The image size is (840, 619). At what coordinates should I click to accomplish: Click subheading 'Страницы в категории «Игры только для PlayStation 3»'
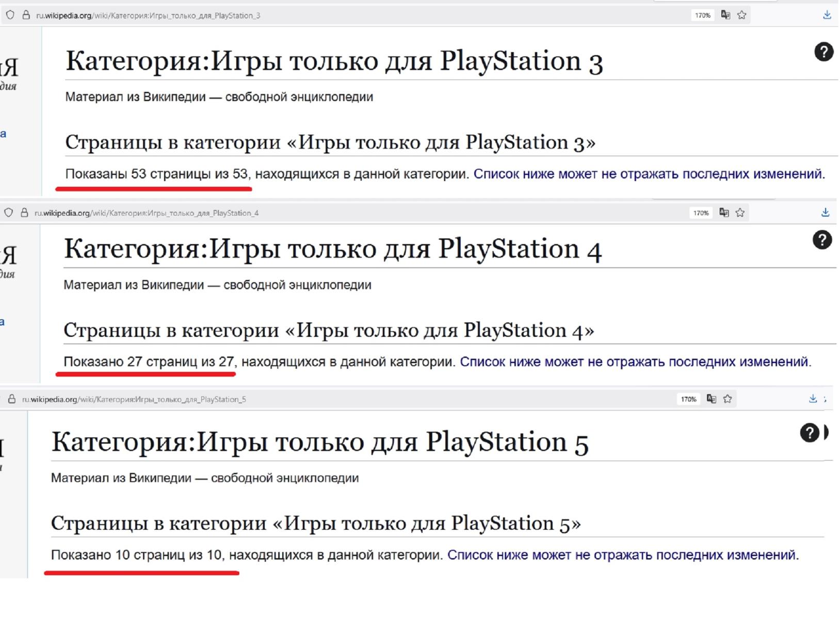tap(330, 142)
